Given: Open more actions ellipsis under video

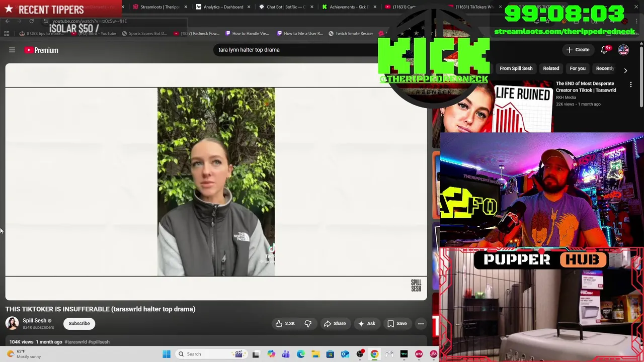Looking at the screenshot, I should point(421,324).
